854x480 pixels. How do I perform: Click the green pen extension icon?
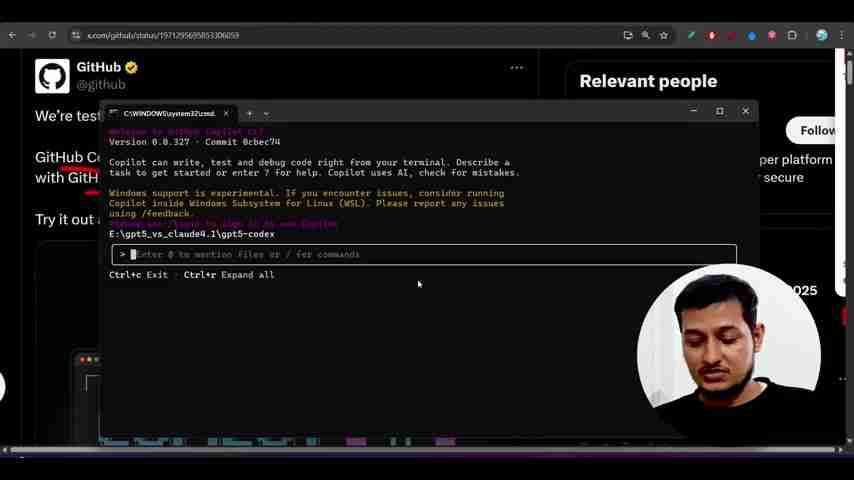tap(691, 35)
